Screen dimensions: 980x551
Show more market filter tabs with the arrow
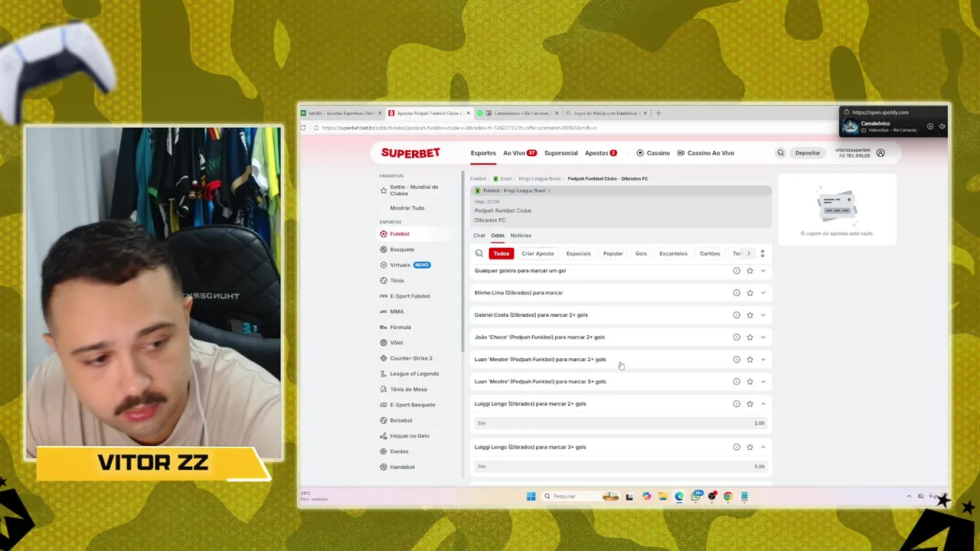pyautogui.click(x=749, y=253)
